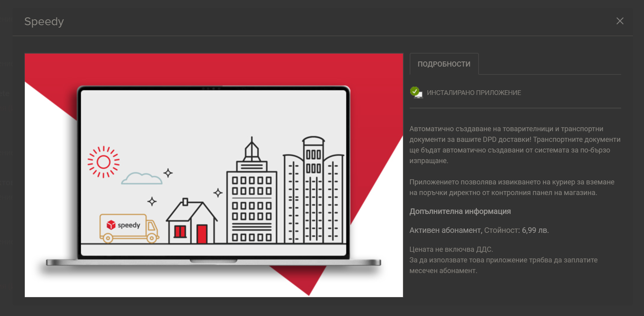Click the Активен абонамент status text
Screen dimensions: 644x316
(445, 230)
